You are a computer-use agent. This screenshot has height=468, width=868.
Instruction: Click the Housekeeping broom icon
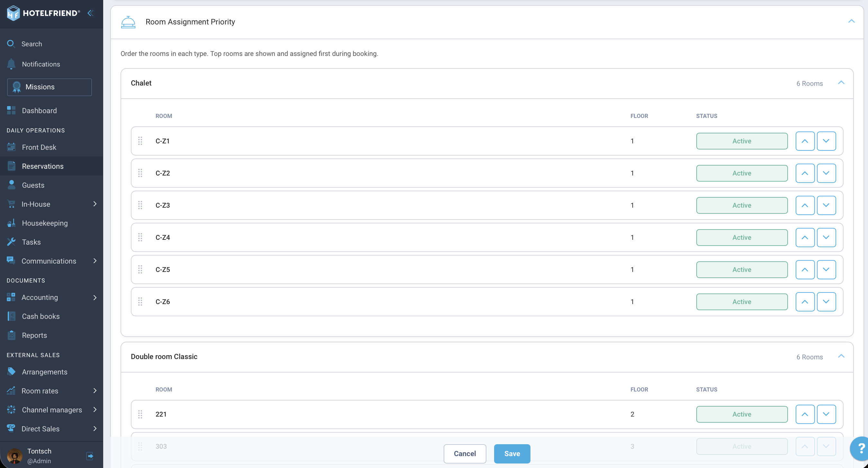tap(11, 223)
